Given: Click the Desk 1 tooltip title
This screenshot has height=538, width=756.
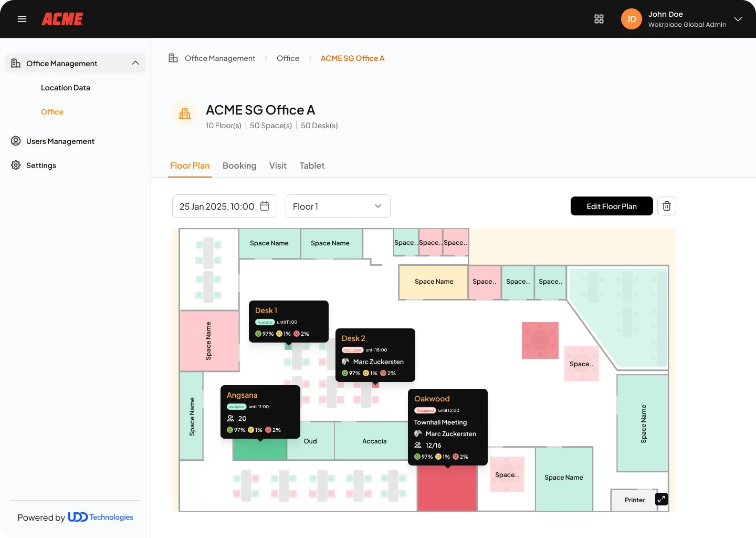Looking at the screenshot, I should [x=266, y=311].
